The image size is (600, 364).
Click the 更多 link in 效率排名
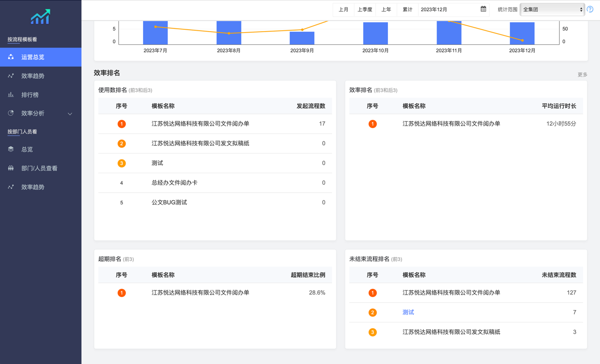point(582,74)
